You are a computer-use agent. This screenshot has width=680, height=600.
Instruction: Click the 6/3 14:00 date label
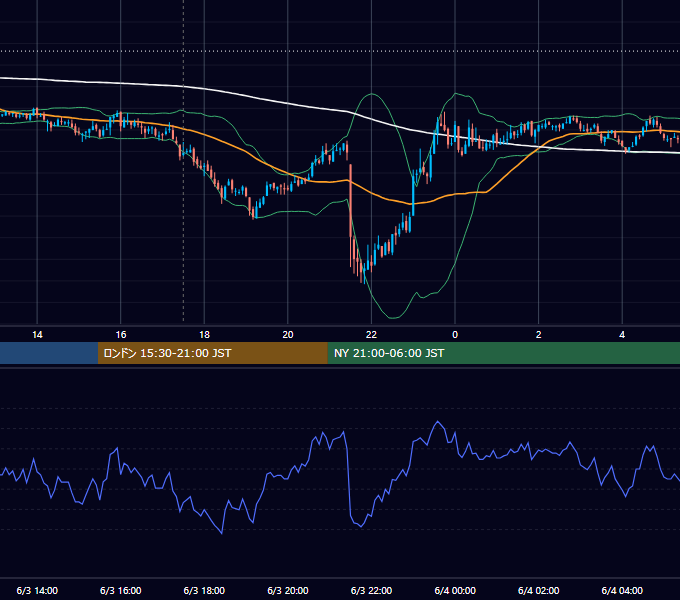[x=37, y=590]
